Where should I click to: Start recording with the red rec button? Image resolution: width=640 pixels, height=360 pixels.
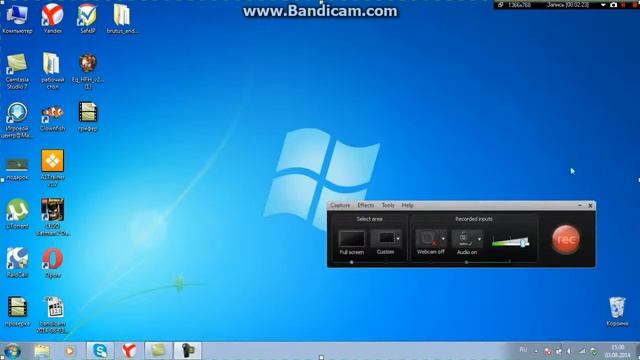pos(565,240)
